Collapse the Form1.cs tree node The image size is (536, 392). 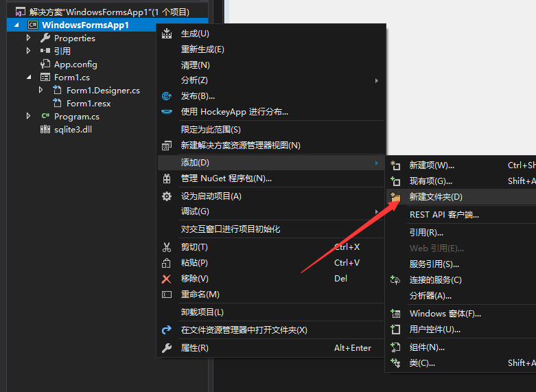pyautogui.click(x=29, y=78)
